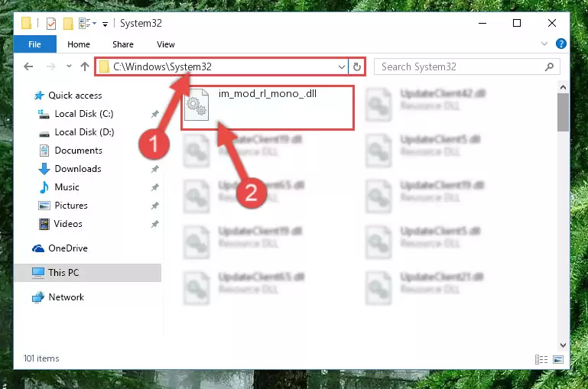Click the pin icon beside Music
Viewport: 588px width, 389px height.
[155, 187]
